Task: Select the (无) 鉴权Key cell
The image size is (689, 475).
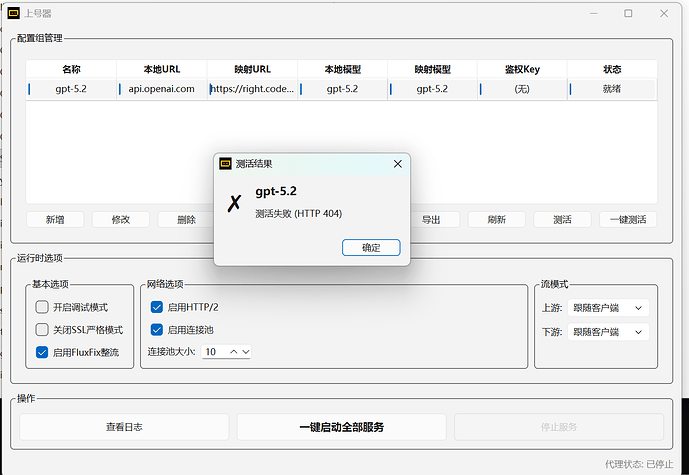Action: point(522,89)
